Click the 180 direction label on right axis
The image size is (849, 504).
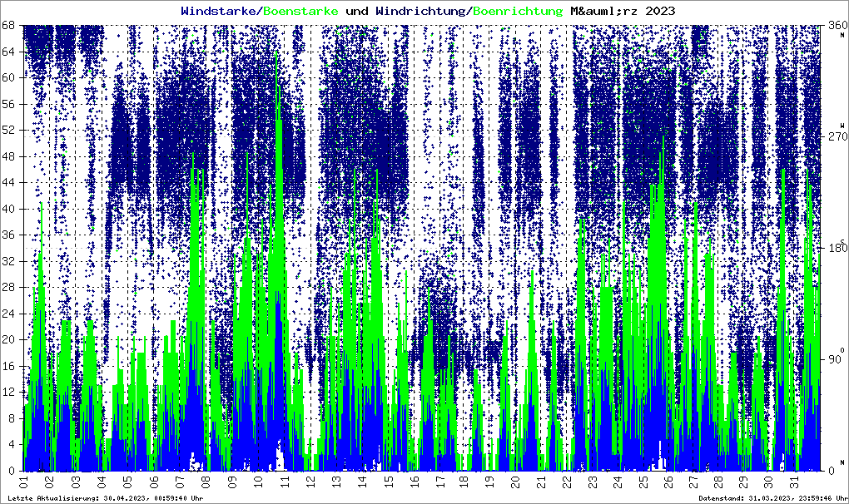[833, 248]
